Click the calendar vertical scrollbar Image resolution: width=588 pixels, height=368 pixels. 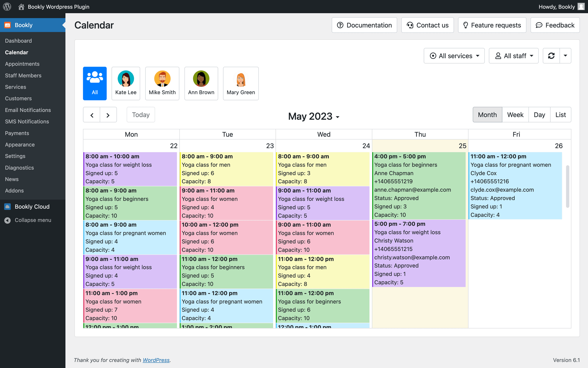coord(567,186)
